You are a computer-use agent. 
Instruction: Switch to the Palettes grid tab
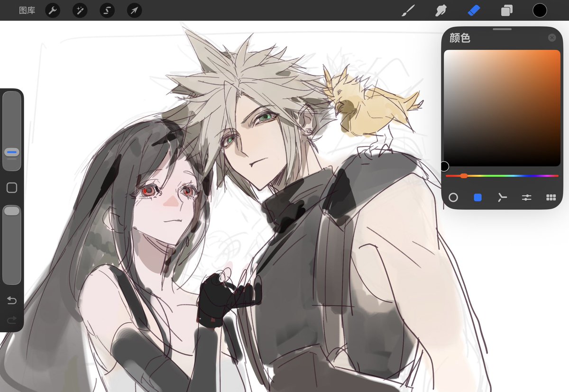(x=551, y=197)
